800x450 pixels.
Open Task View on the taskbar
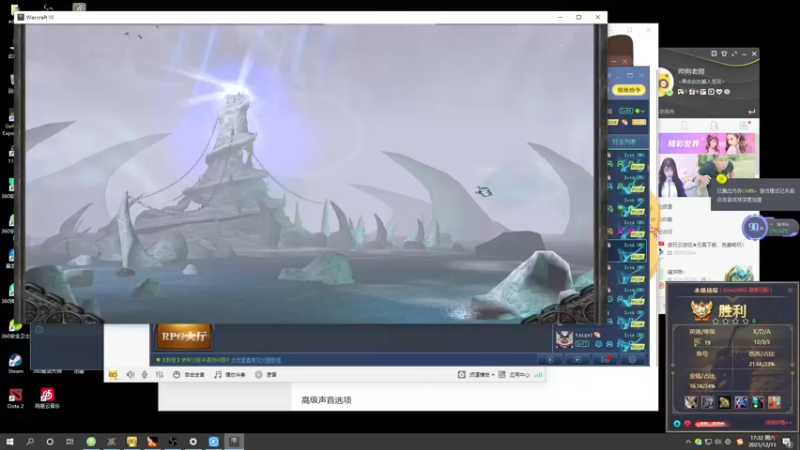pos(70,441)
